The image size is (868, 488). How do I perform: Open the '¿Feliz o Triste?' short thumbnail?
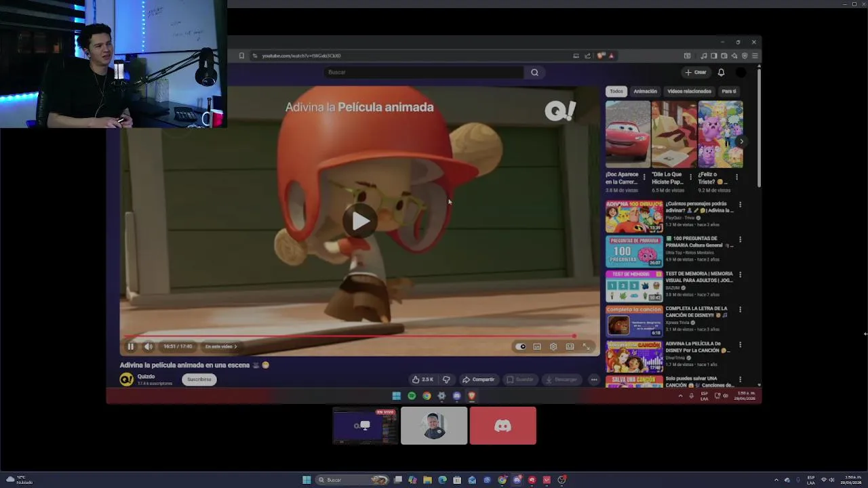tap(720, 134)
